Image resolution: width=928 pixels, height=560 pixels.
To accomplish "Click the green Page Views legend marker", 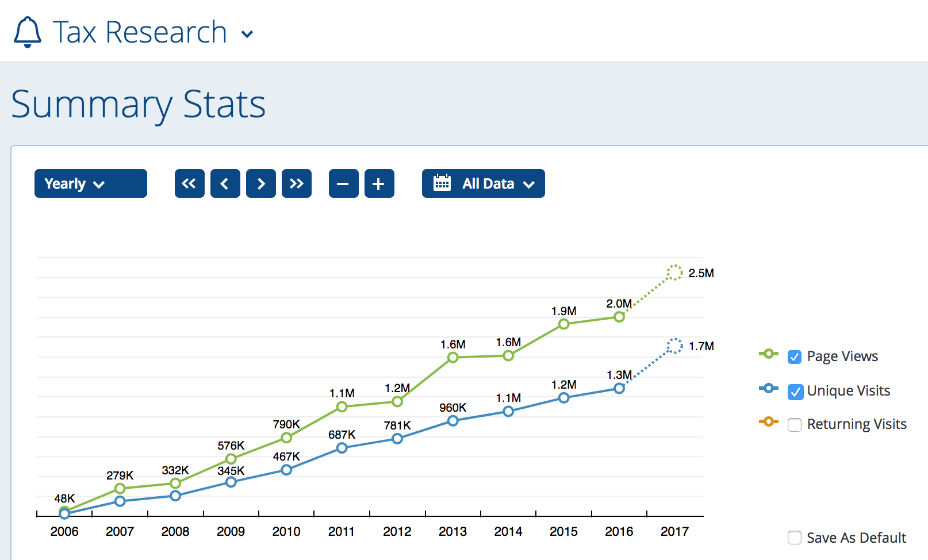I will pos(768,354).
